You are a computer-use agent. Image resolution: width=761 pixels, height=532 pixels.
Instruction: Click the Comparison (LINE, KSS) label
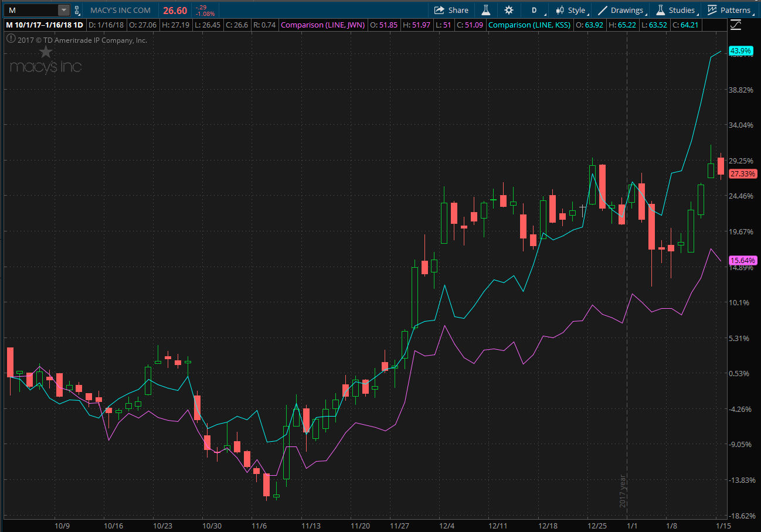click(529, 25)
